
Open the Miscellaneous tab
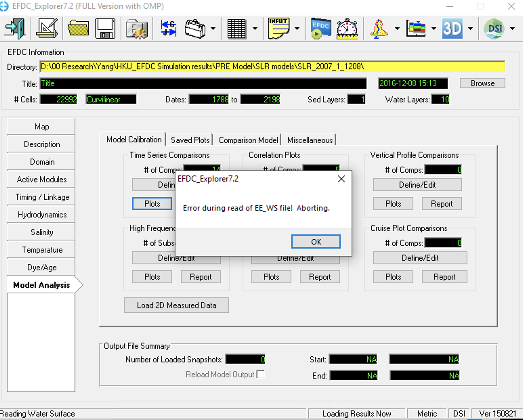(310, 140)
